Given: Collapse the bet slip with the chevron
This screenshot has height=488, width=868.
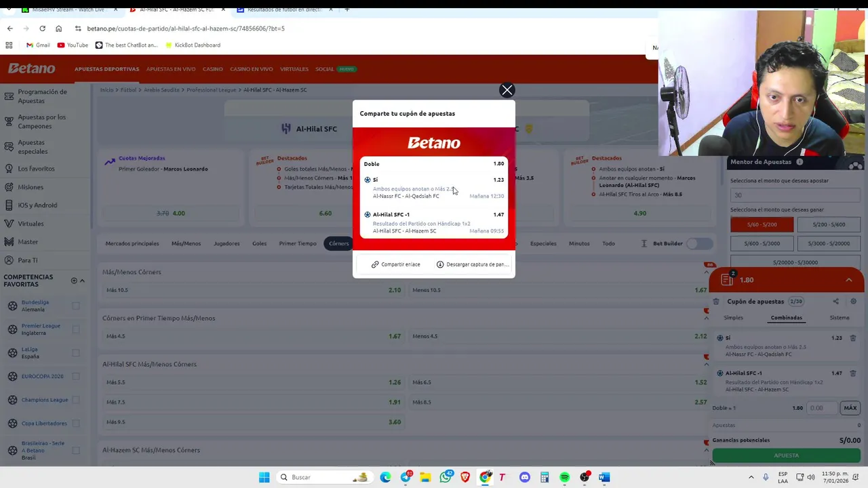Looking at the screenshot, I should (848, 280).
